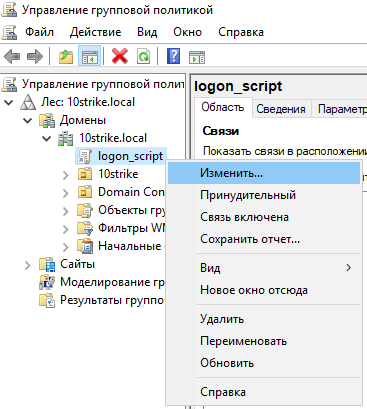This screenshot has width=367, height=409.
Task: Select Обновить in the context menu
Action: tap(264, 363)
